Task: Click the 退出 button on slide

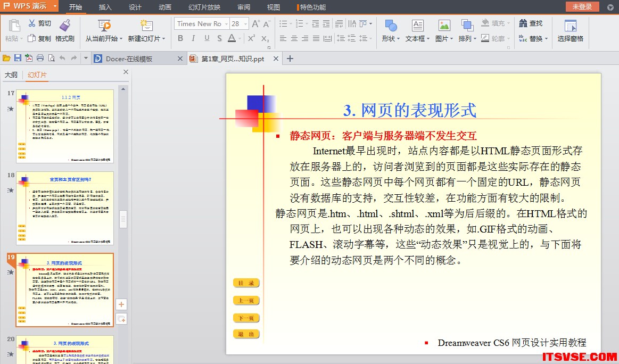Action: coord(246,334)
